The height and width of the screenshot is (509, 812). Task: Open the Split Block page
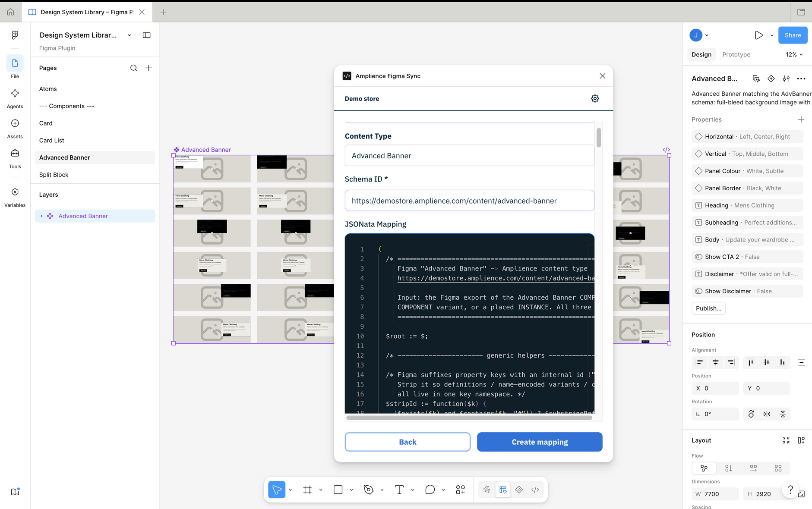click(x=95, y=175)
